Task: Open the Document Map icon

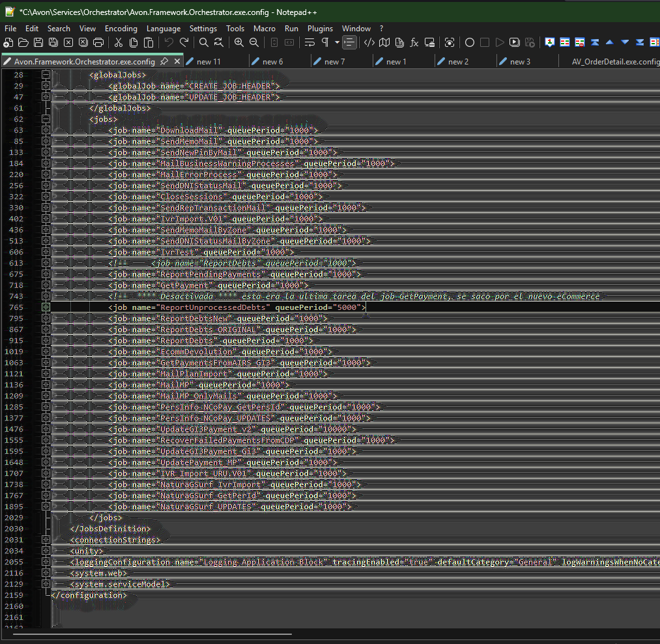Action: (384, 42)
